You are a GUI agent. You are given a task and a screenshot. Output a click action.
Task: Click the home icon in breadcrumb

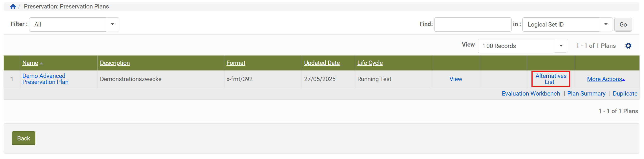13,7
